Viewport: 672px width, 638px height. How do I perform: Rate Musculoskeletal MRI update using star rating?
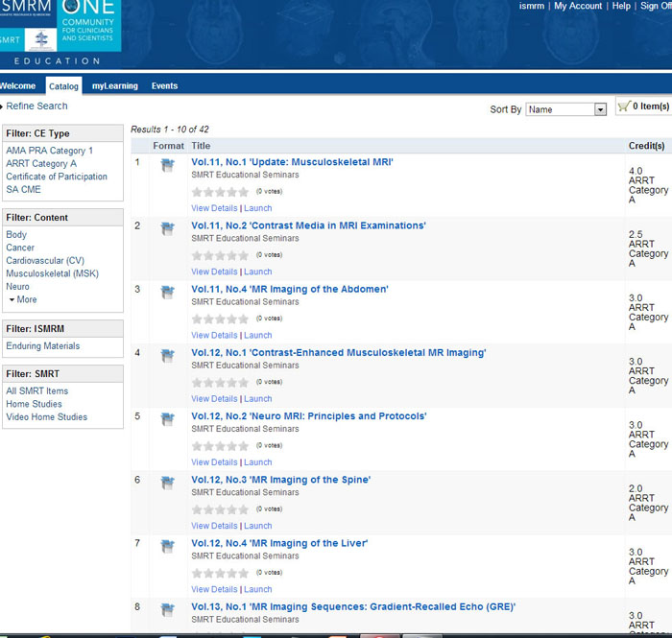(220, 192)
